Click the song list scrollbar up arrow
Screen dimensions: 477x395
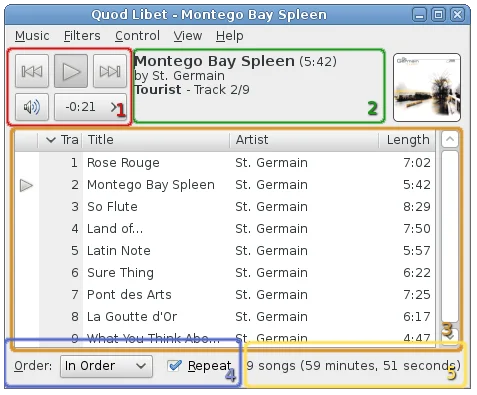tap(450, 139)
